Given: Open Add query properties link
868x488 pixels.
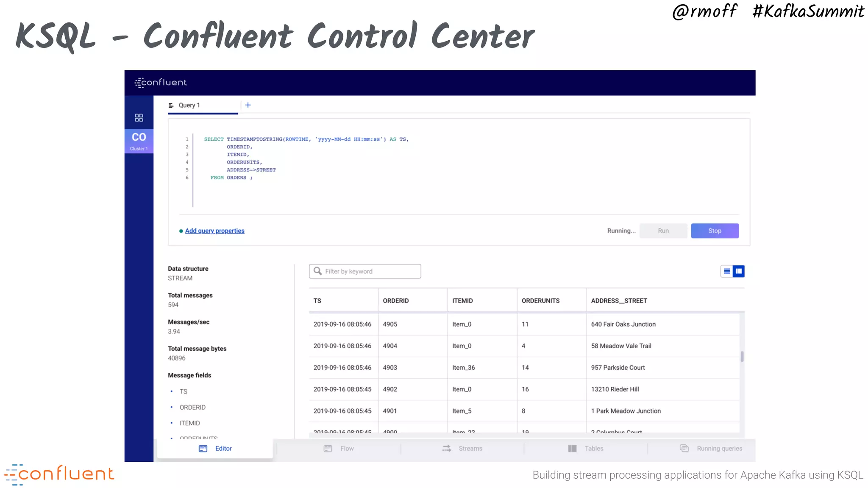Looking at the screenshot, I should (214, 231).
